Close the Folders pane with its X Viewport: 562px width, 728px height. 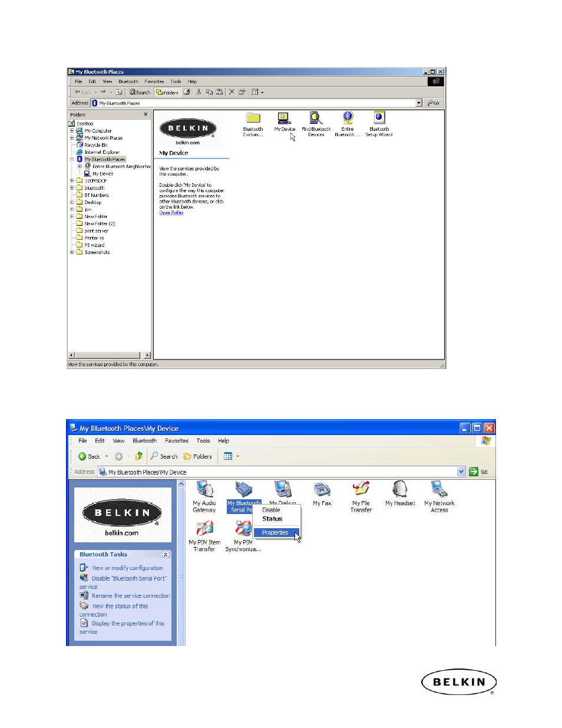[x=146, y=114]
